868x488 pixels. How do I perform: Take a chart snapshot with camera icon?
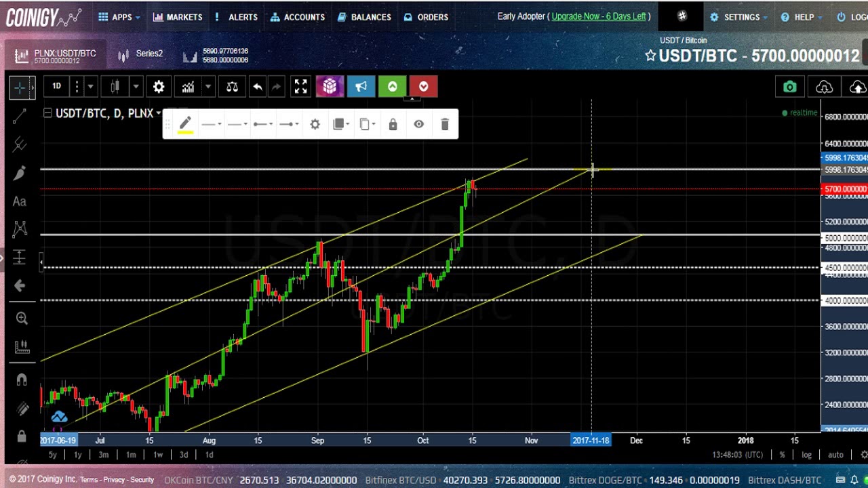(789, 87)
